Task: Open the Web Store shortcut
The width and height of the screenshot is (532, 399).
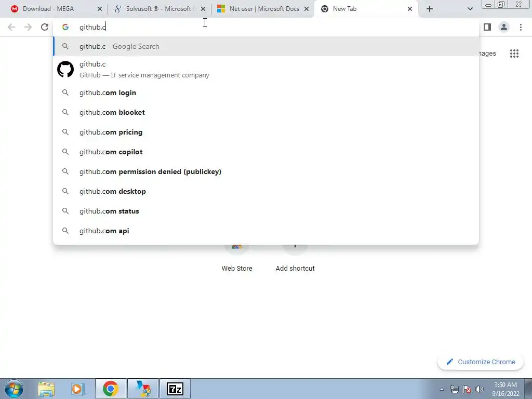Action: (237, 258)
